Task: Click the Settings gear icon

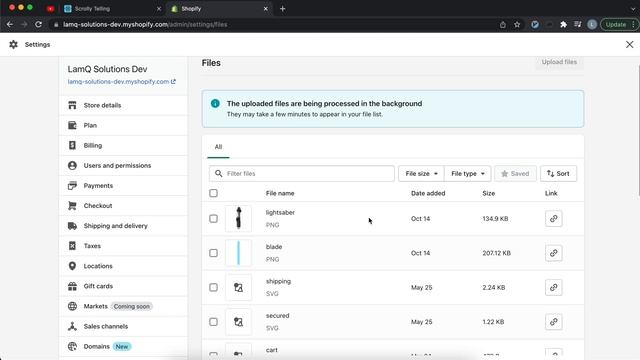Action: click(x=13, y=44)
